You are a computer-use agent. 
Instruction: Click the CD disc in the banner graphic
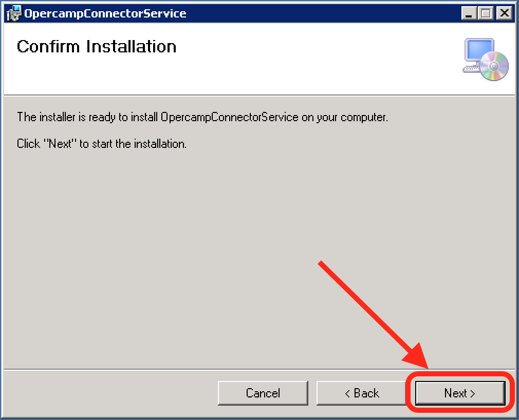click(495, 67)
